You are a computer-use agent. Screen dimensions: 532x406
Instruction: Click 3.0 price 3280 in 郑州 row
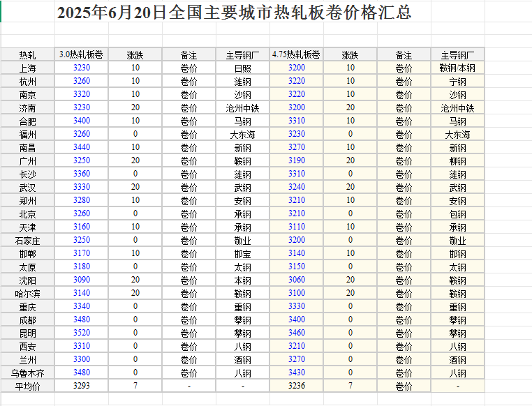click(82, 200)
